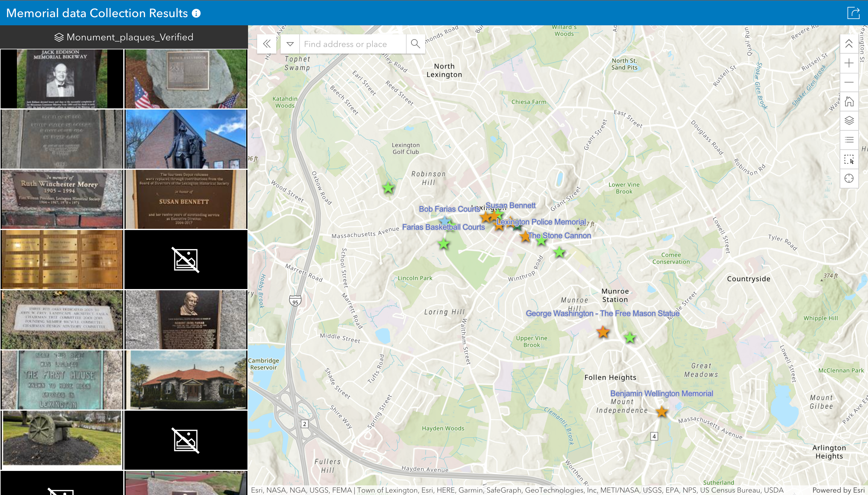Select the green star near Robinson Hill

(x=388, y=188)
